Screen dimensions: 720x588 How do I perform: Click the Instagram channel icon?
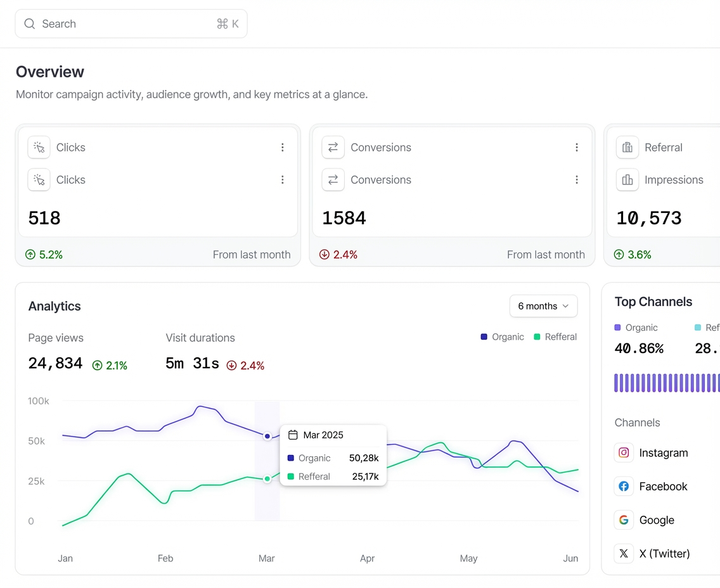pos(624,452)
